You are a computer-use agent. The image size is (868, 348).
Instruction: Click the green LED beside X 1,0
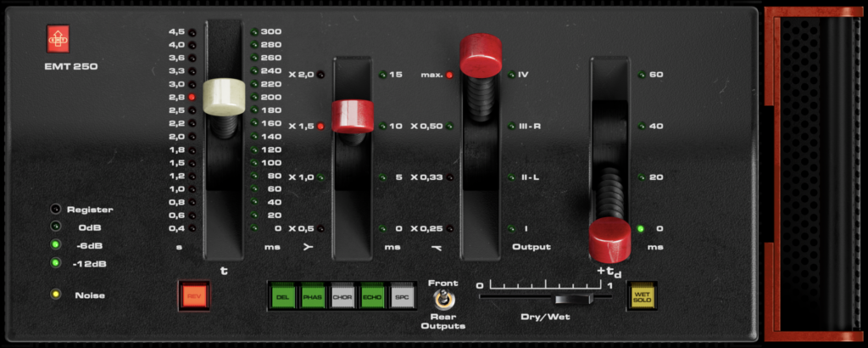point(320,177)
